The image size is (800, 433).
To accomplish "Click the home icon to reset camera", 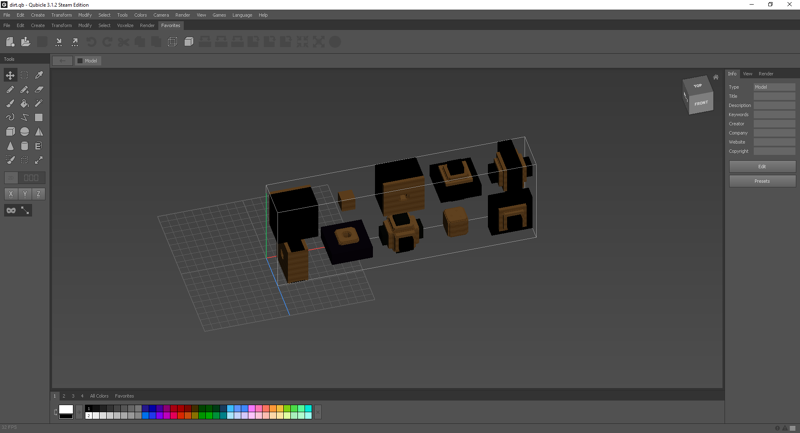I will pyautogui.click(x=716, y=77).
